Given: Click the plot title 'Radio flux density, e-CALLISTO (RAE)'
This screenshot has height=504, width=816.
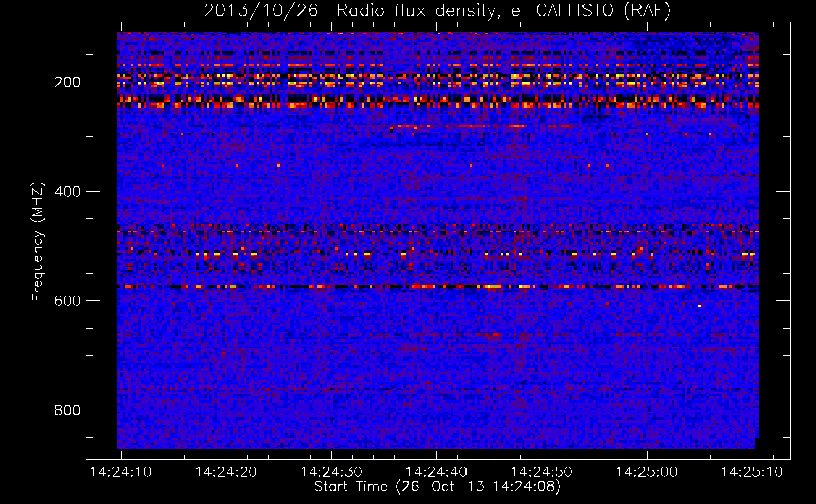Looking at the screenshot, I should pyautogui.click(x=504, y=11).
